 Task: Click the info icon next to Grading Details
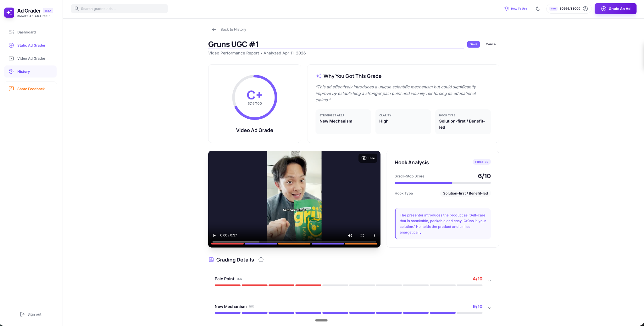tap(261, 260)
